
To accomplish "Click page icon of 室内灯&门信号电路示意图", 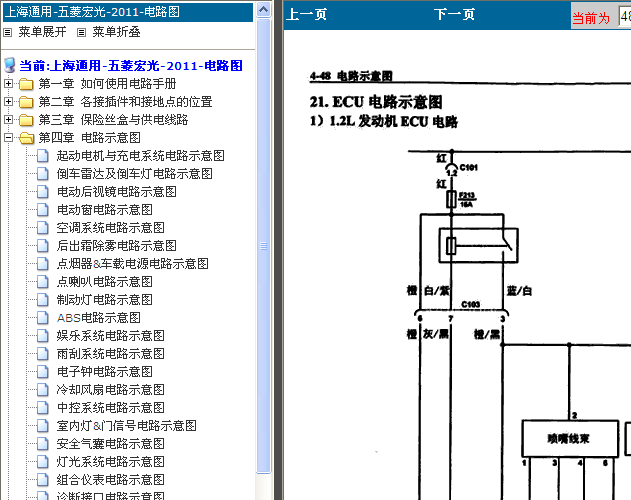I will [x=43, y=426].
